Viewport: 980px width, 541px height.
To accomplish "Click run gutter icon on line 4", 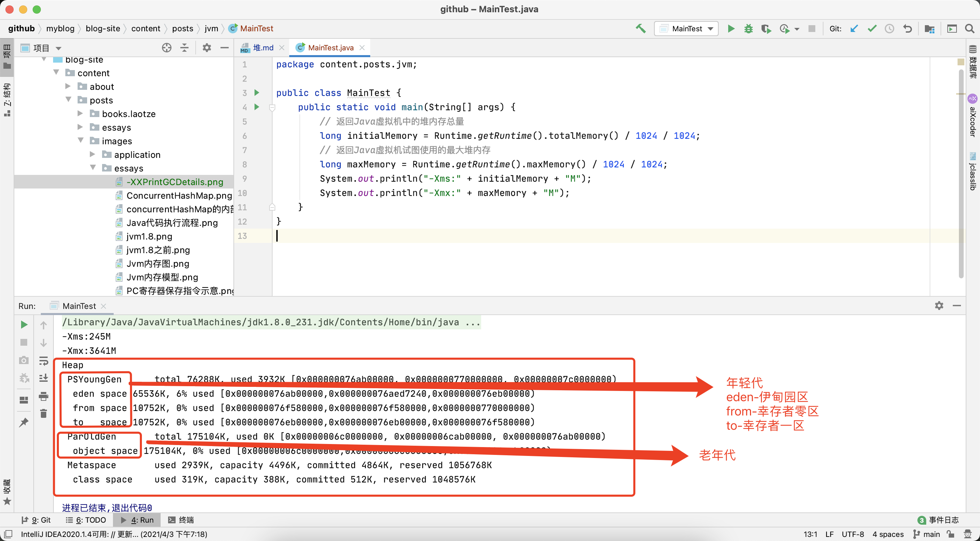I will (x=257, y=107).
